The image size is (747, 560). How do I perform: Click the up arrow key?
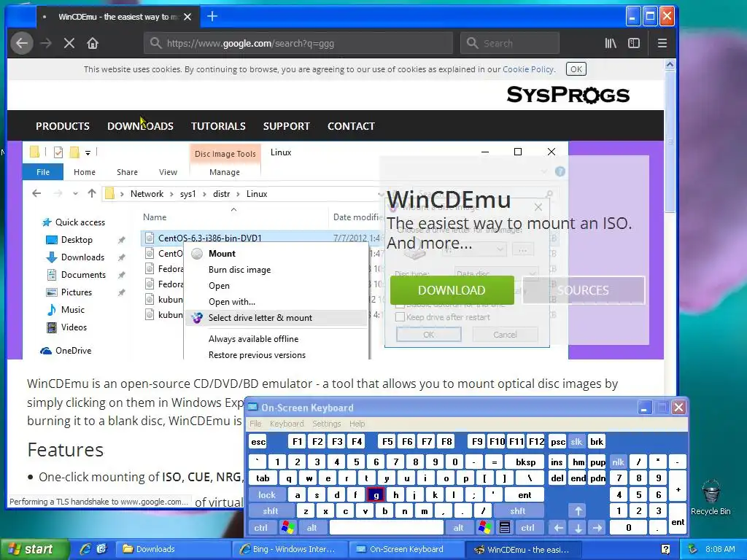[x=578, y=511]
